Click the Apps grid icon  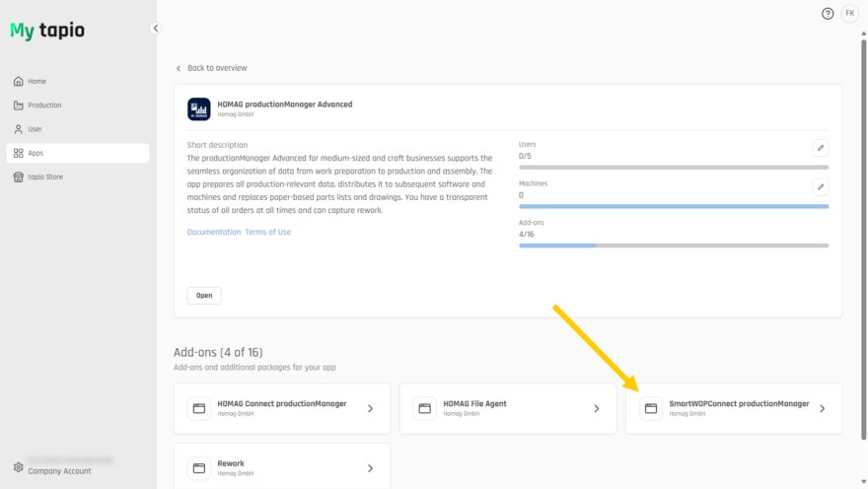click(x=19, y=153)
